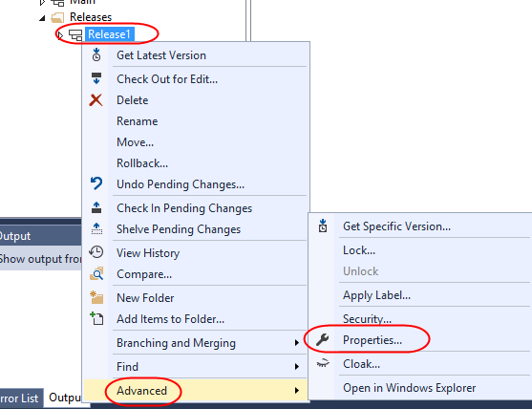
Task: Open the Find submenu arrow
Action: click(x=297, y=367)
